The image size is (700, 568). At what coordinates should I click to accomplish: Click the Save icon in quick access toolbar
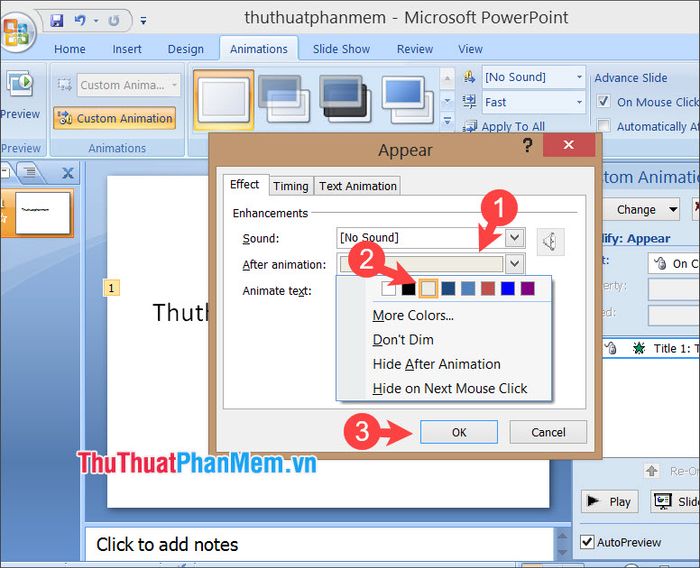57,21
